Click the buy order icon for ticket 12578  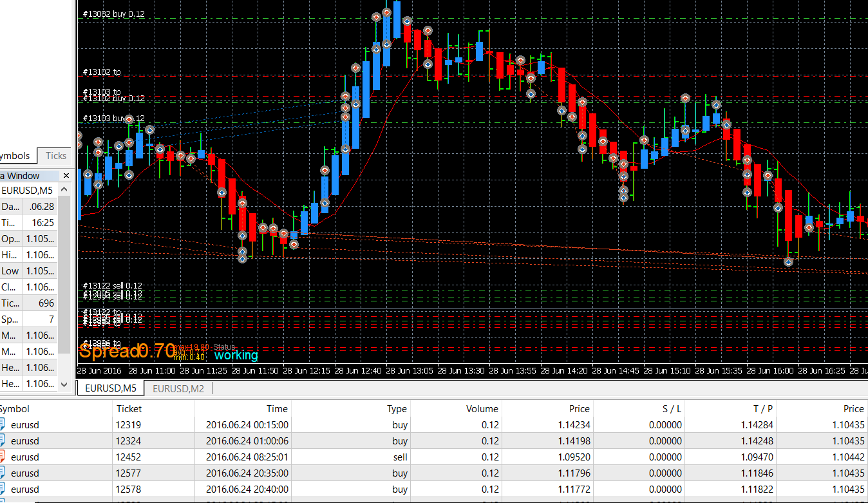[x=2, y=489]
